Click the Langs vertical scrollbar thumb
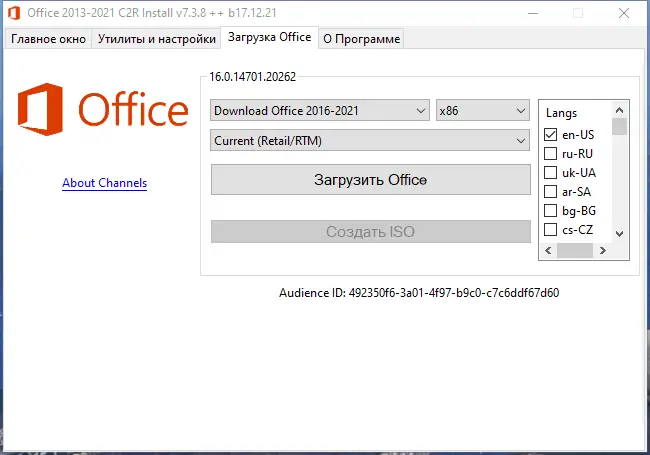The height and width of the screenshot is (455, 650). coord(619,127)
